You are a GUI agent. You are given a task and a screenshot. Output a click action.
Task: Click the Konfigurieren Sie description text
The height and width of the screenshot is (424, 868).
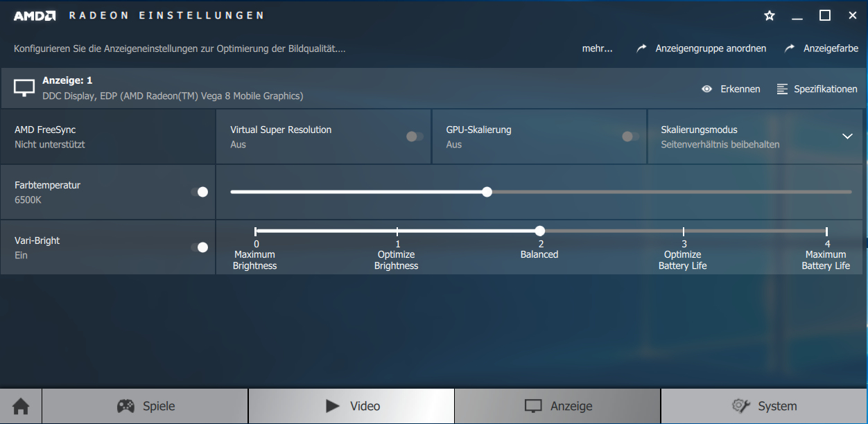coord(180,48)
